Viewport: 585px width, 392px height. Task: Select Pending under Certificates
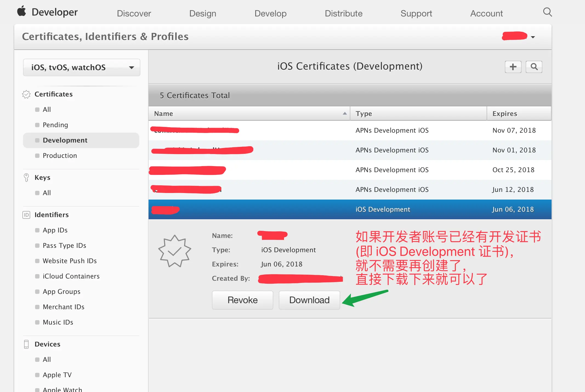coord(55,125)
